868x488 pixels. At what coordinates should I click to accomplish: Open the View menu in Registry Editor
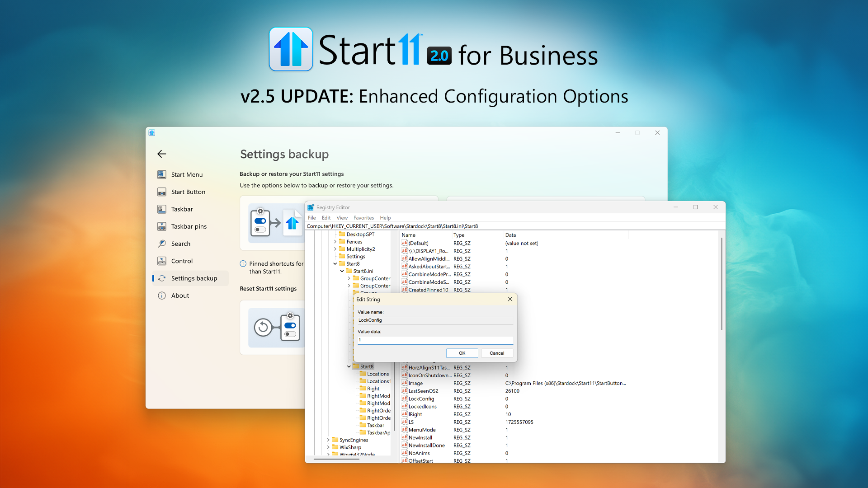pyautogui.click(x=342, y=218)
